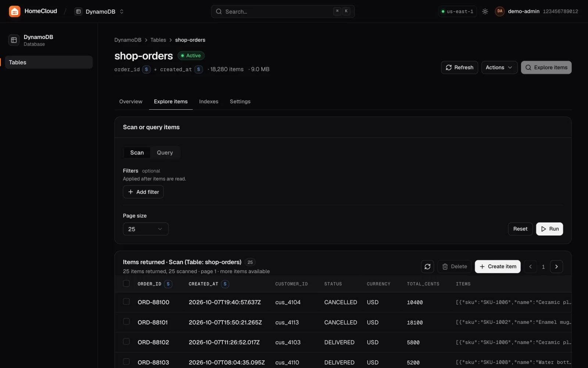Go to Tables breadcrumb link
The image size is (588, 368).
pos(158,40)
